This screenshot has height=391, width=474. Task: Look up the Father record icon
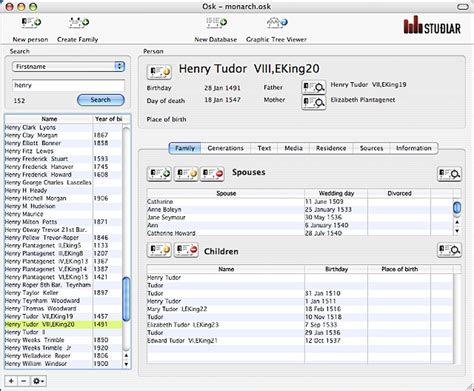[314, 87]
